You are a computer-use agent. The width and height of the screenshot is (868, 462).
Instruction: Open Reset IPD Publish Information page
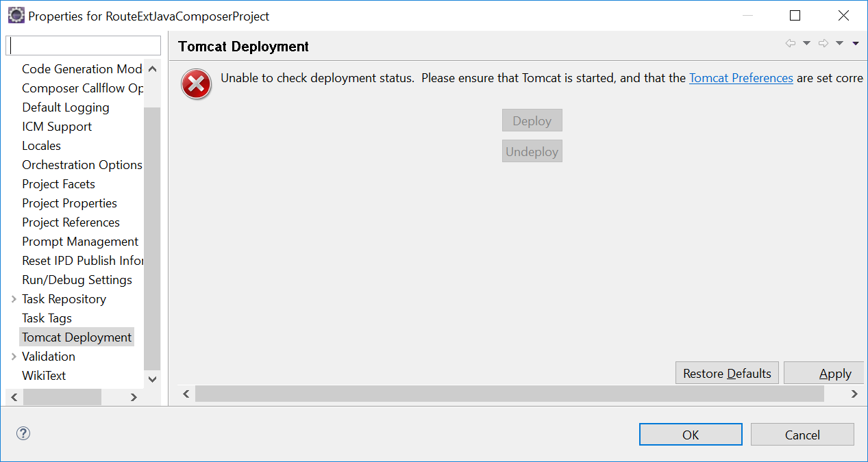click(82, 261)
